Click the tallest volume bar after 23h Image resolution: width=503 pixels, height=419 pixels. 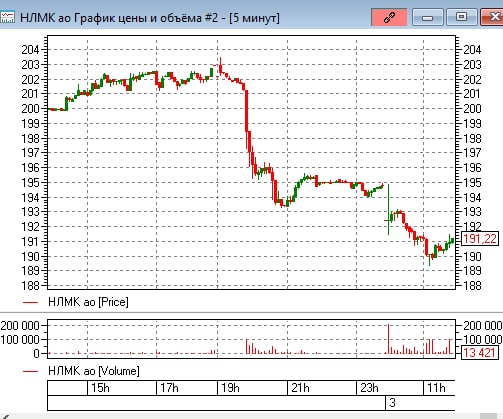click(x=388, y=339)
